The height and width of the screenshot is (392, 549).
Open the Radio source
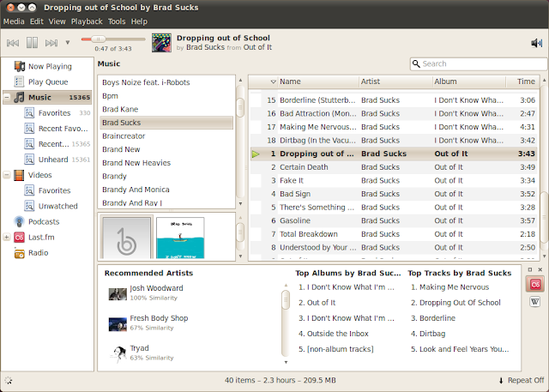pos(31,253)
